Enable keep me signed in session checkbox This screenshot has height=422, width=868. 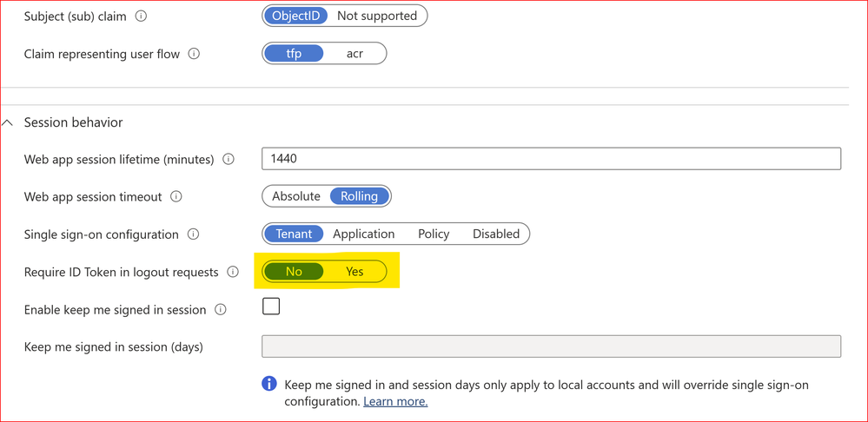pyautogui.click(x=271, y=307)
